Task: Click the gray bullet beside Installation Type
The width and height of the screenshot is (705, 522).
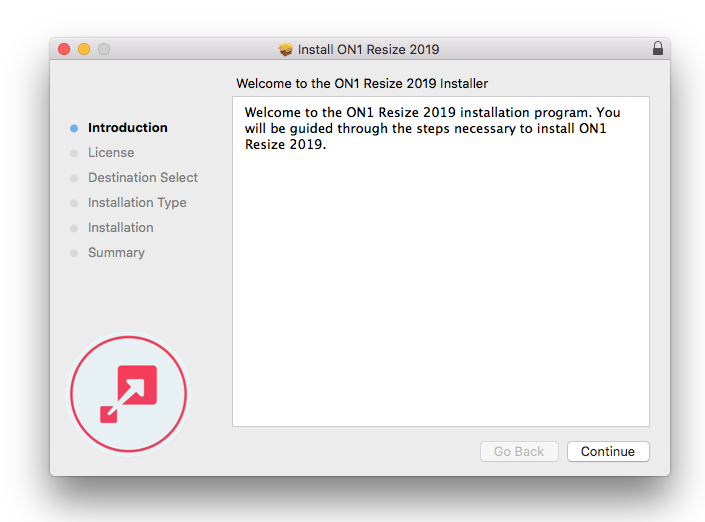Action: [x=74, y=204]
